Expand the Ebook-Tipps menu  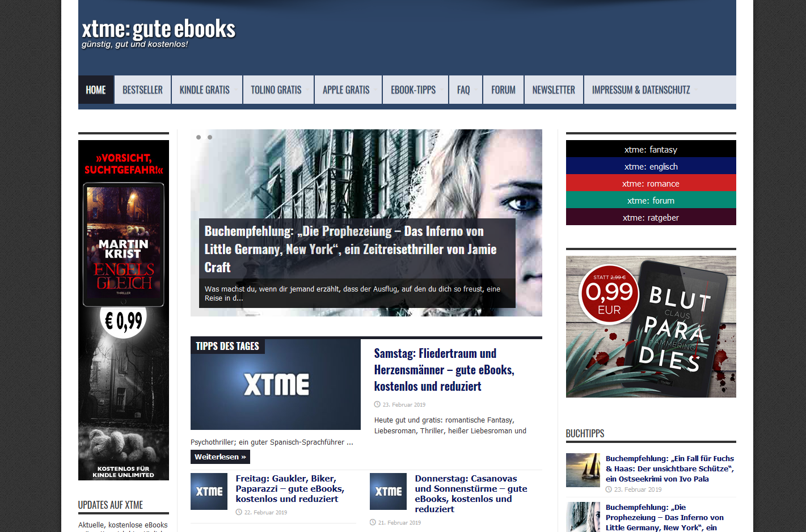point(413,90)
